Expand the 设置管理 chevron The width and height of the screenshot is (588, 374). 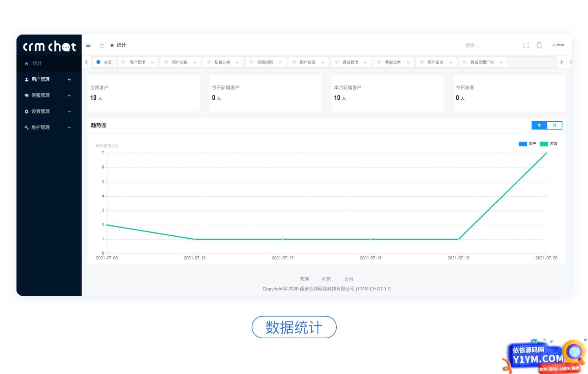coord(69,111)
